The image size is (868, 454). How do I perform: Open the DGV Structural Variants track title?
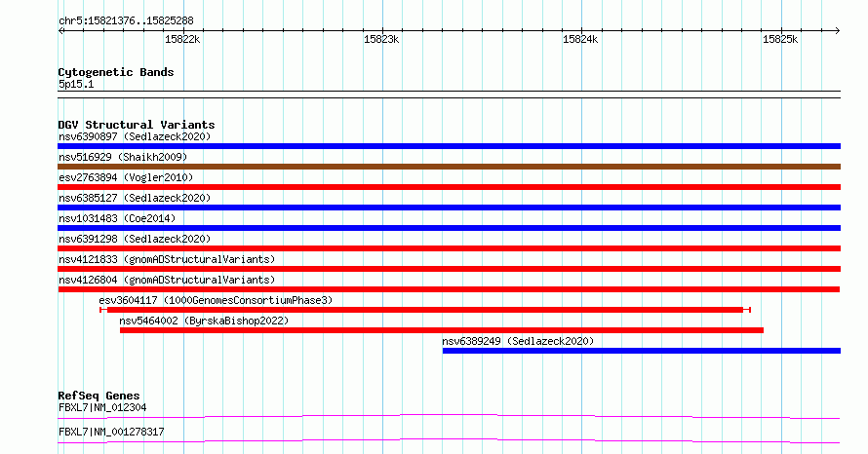coord(137,125)
